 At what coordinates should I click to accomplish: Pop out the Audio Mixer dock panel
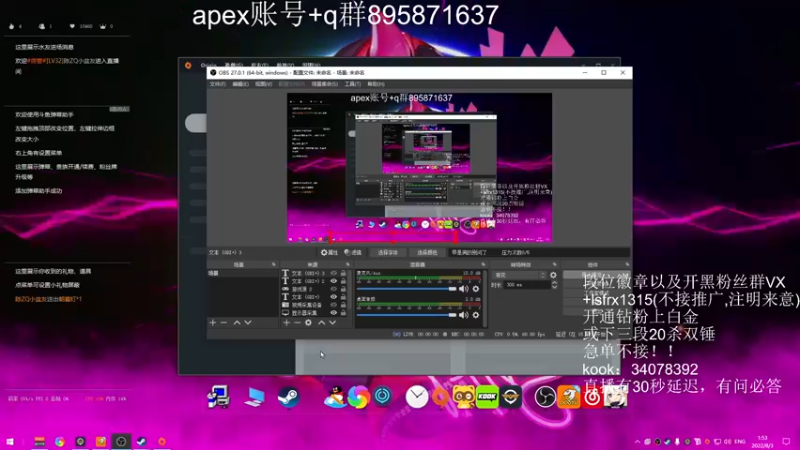point(483,264)
